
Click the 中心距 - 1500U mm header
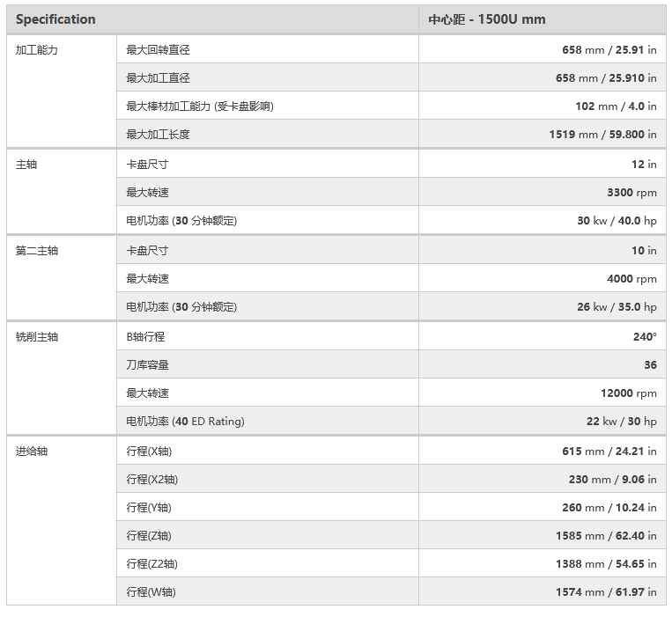click(486, 19)
